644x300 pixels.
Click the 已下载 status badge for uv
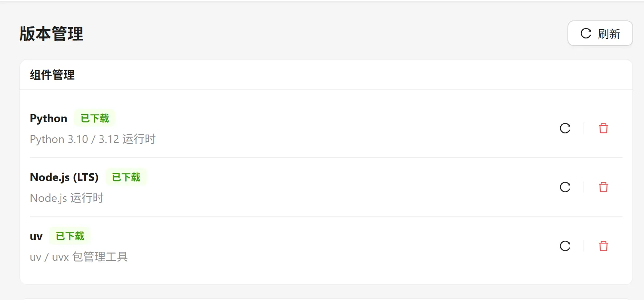[x=70, y=236]
